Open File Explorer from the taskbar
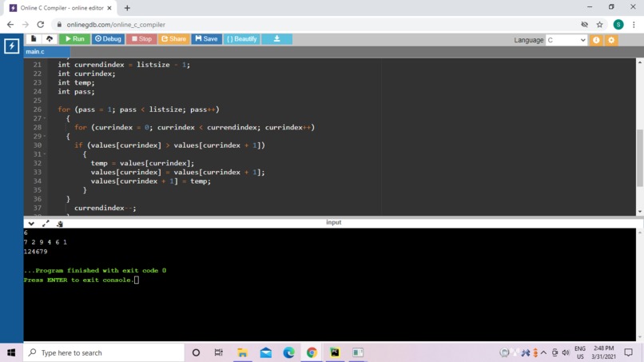The image size is (644, 362). click(242, 352)
